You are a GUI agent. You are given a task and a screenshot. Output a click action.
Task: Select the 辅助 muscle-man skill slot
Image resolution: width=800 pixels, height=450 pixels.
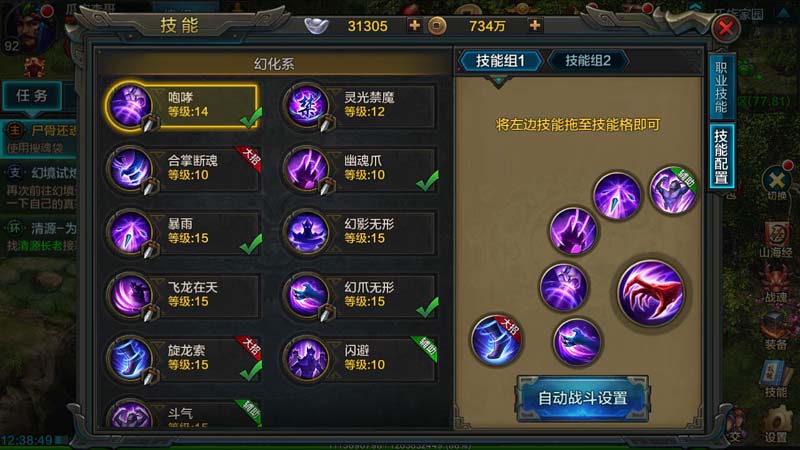(673, 190)
